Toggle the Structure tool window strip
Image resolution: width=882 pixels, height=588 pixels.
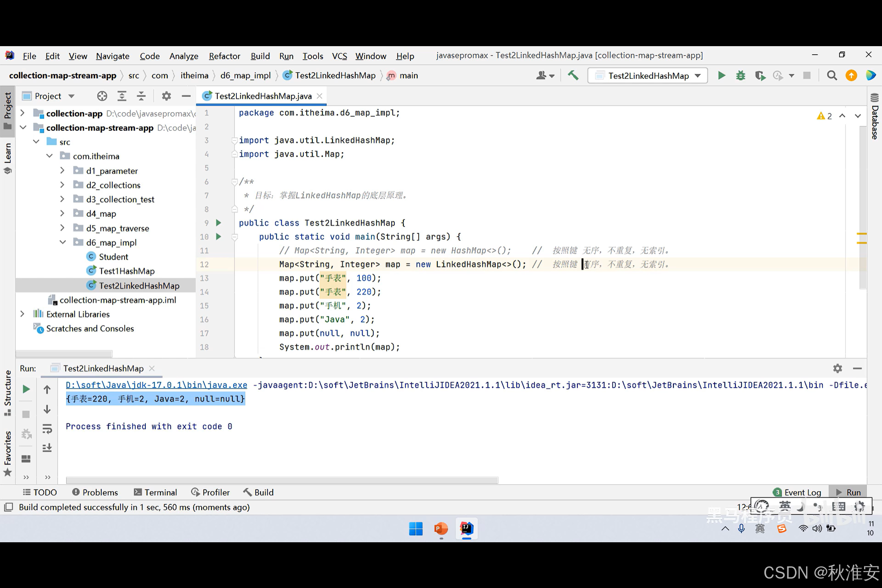click(x=7, y=392)
